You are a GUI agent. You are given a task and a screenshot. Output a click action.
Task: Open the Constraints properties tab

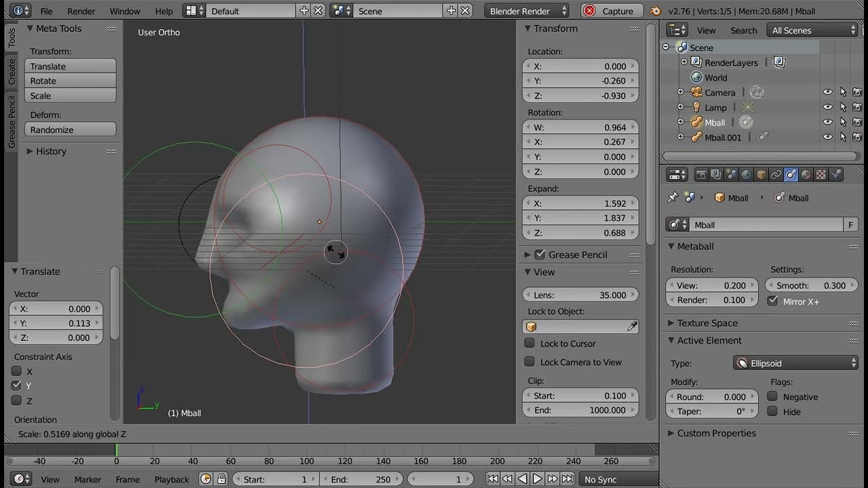coord(776,174)
